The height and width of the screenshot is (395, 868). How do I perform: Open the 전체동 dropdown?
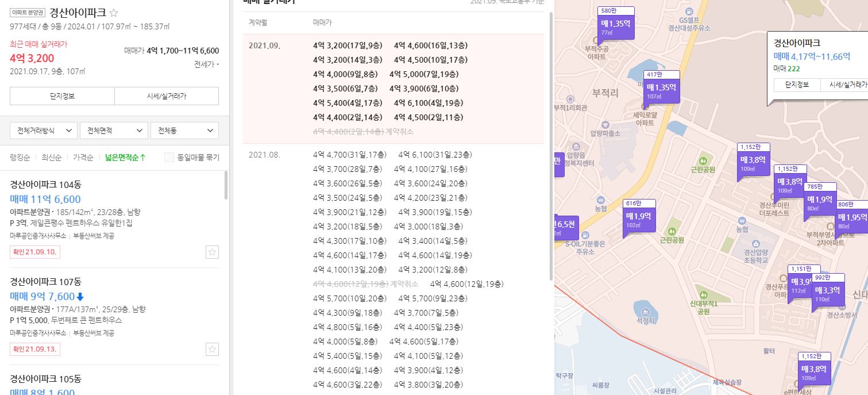[x=184, y=131]
